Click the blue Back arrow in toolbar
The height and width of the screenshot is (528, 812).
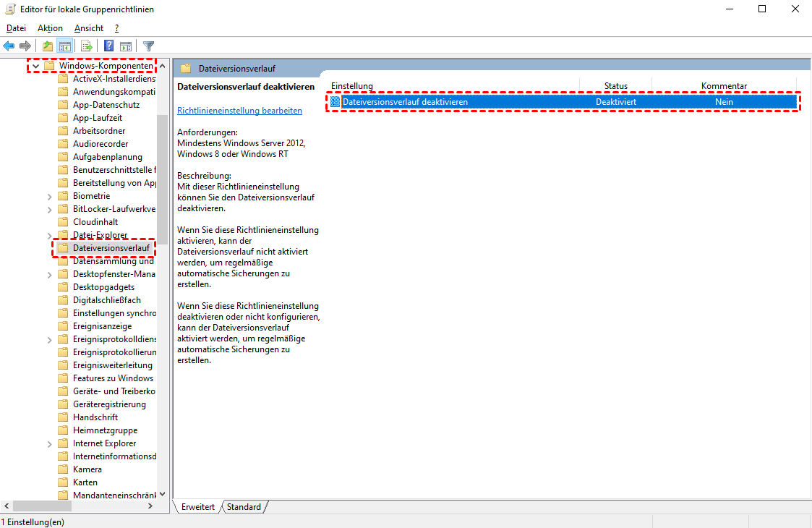[9, 46]
